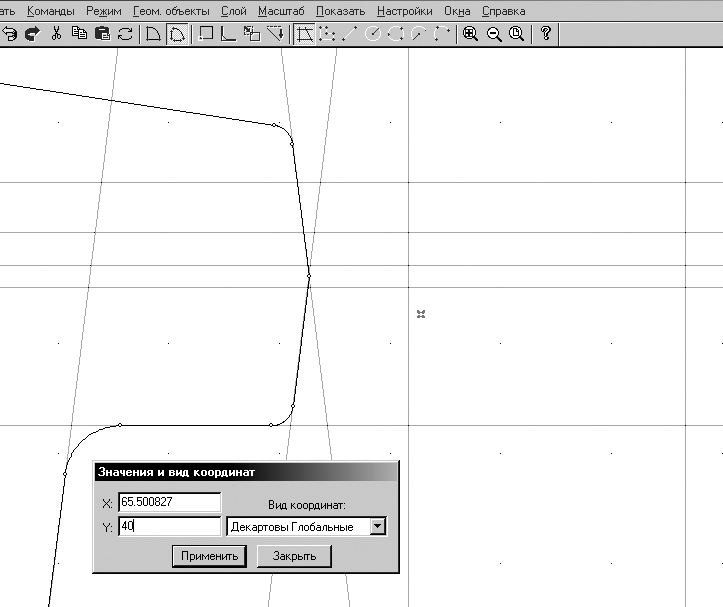Click the zoom in magnifier icon

470,34
